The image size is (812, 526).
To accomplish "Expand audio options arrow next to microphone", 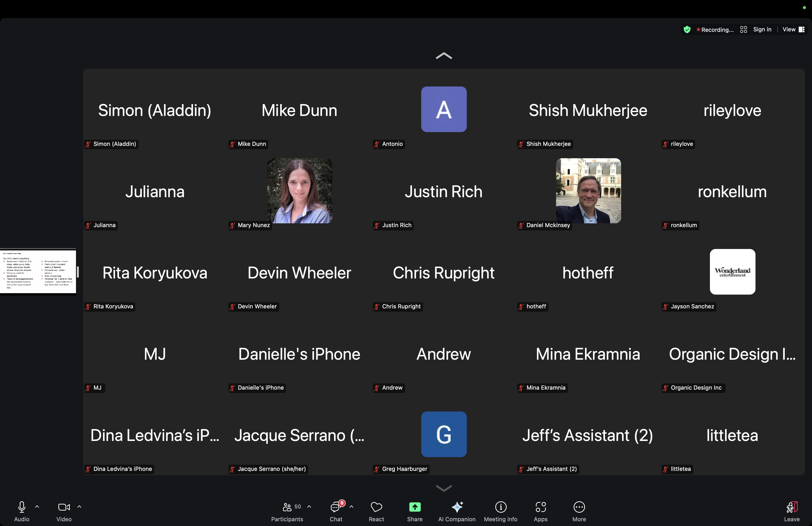I will (37, 507).
